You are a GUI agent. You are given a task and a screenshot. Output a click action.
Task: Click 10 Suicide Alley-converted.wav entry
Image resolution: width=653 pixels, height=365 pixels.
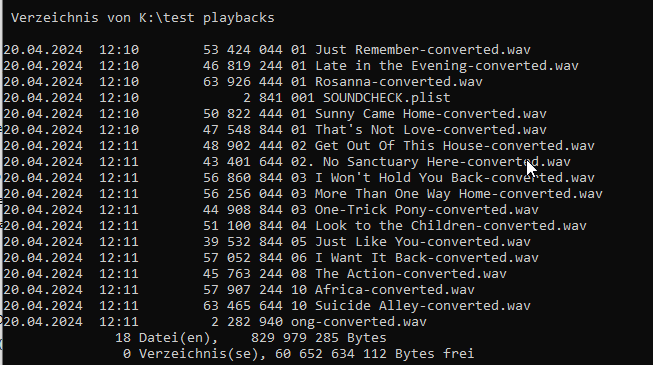411,306
